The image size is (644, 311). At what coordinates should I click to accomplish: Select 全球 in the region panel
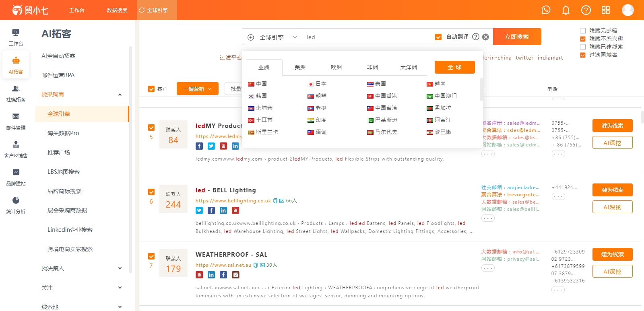(x=455, y=67)
